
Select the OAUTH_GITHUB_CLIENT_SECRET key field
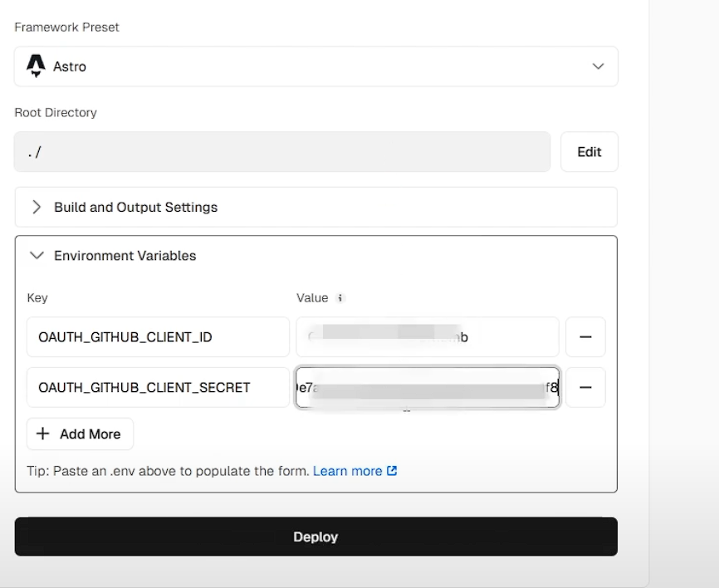[158, 387]
